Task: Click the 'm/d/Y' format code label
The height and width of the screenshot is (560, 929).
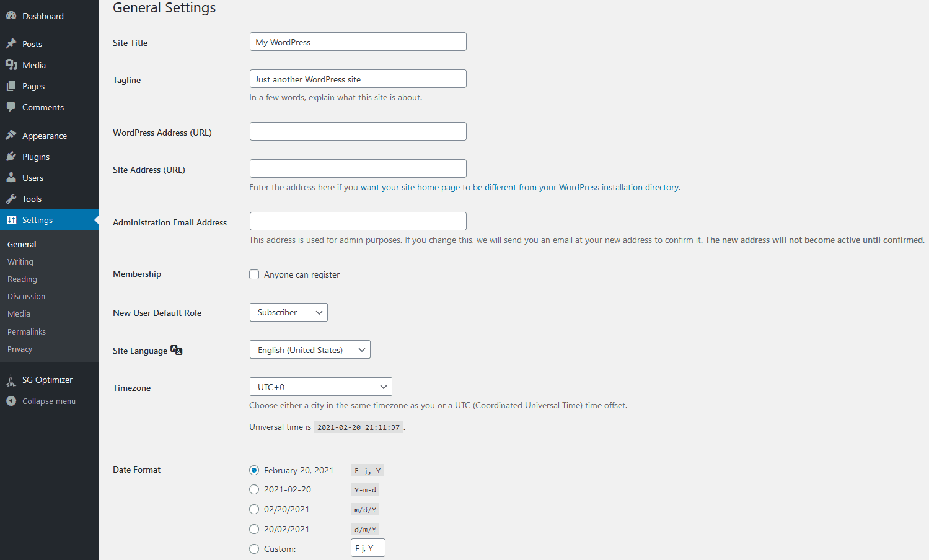Action: 365,509
